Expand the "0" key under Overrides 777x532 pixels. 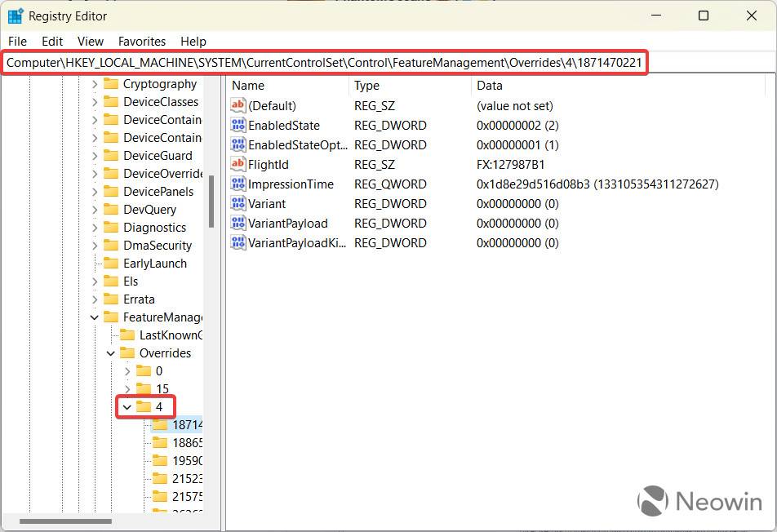127,370
